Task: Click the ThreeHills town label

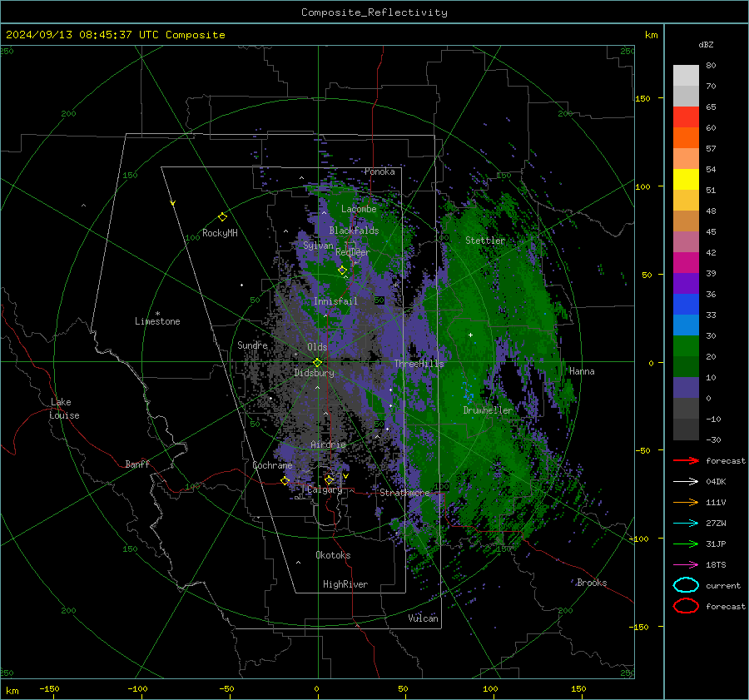Action: (419, 364)
